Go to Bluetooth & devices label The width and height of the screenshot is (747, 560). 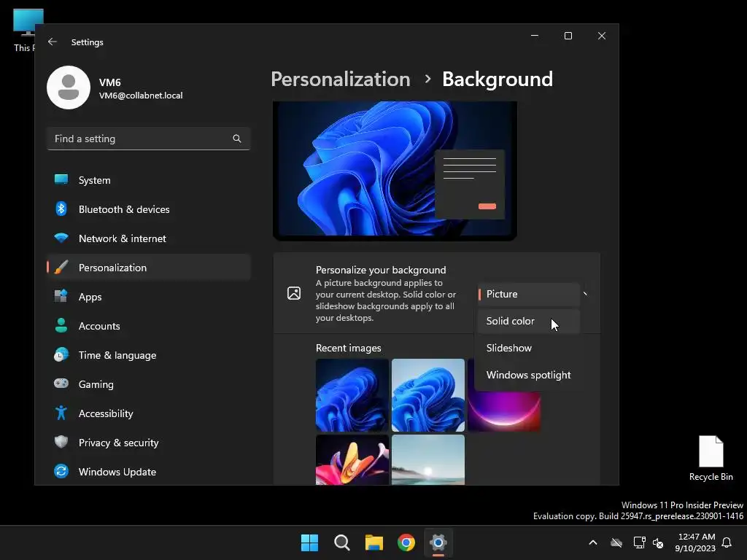[124, 209]
